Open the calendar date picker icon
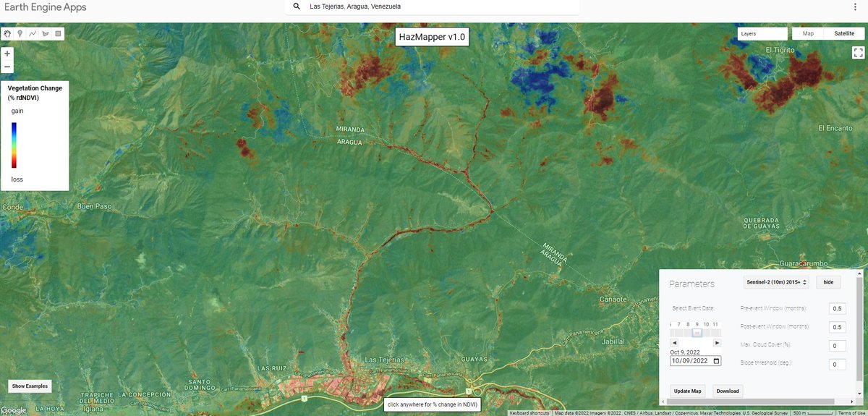Viewport: 868px width, 416px height. [716, 360]
